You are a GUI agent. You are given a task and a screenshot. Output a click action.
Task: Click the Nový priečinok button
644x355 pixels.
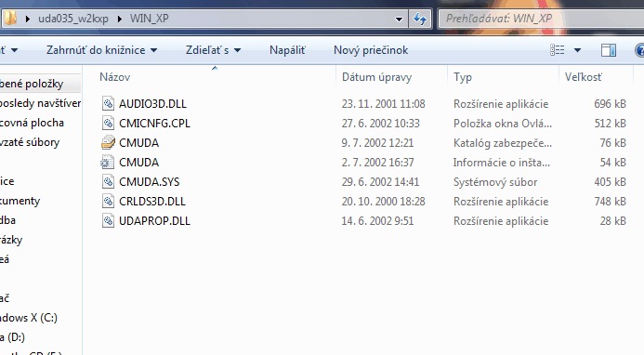(371, 50)
